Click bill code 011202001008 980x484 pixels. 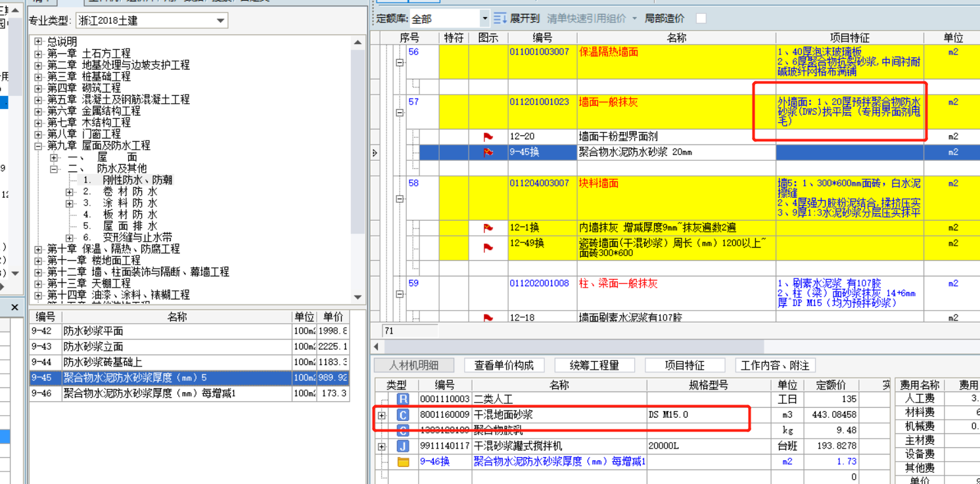(539, 284)
